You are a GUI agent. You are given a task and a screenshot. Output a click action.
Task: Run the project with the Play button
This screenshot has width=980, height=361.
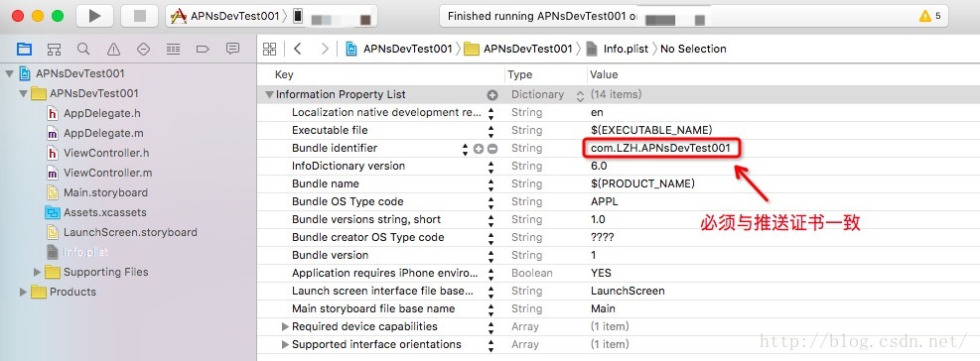(x=95, y=16)
